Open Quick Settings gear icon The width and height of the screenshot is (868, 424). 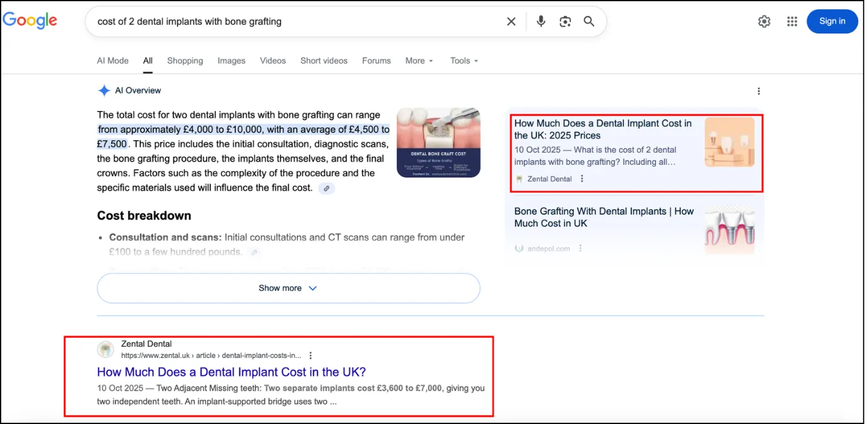(764, 22)
